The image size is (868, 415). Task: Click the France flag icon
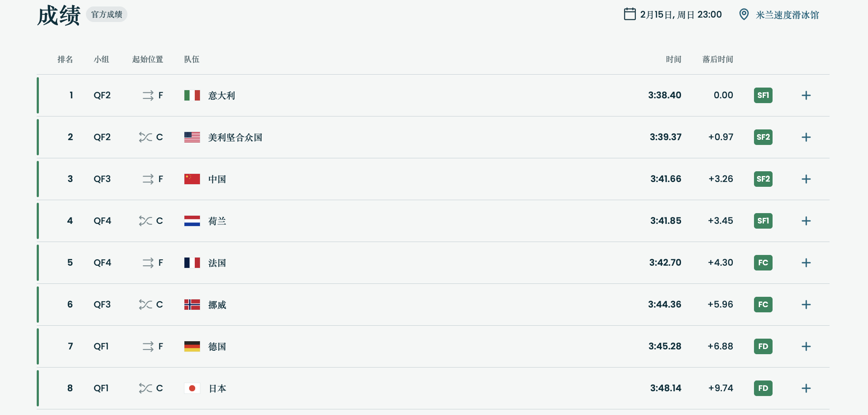[x=192, y=263]
